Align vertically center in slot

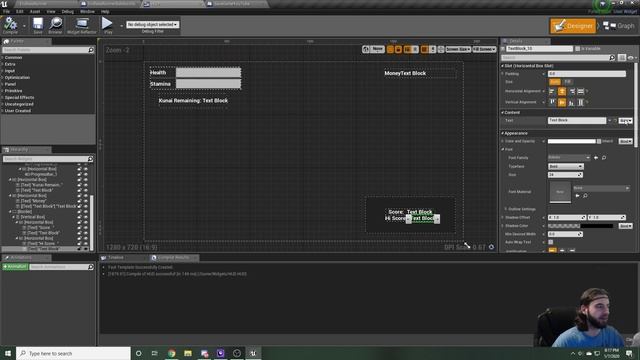[562, 102]
